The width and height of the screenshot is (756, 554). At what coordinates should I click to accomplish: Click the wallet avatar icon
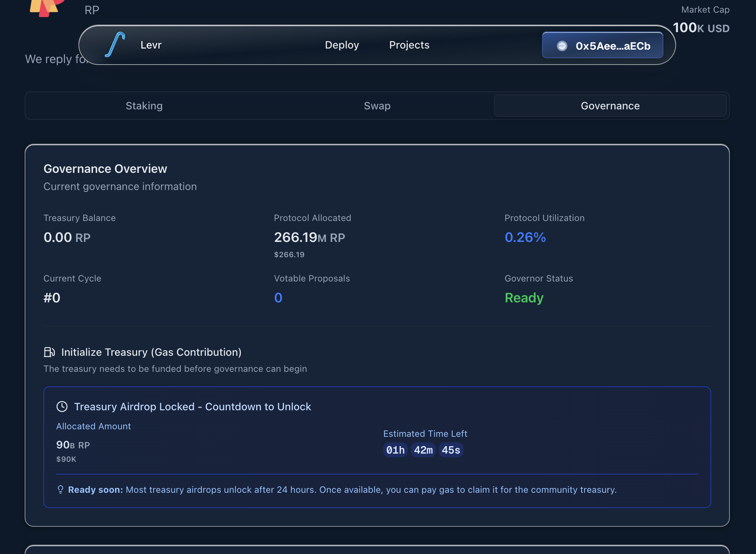click(x=562, y=46)
